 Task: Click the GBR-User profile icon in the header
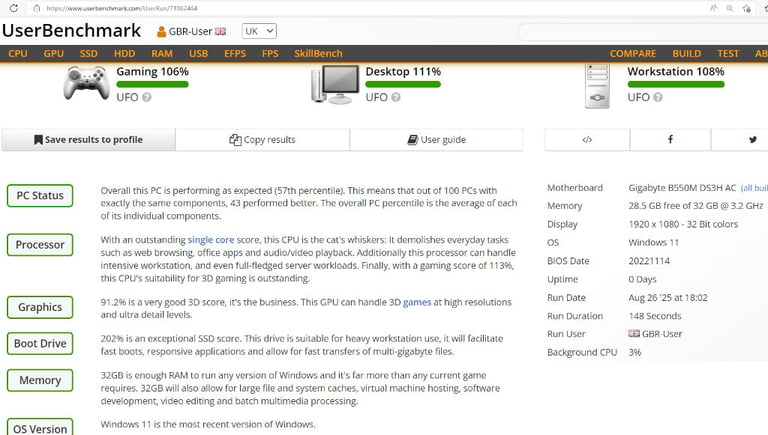[x=161, y=32]
